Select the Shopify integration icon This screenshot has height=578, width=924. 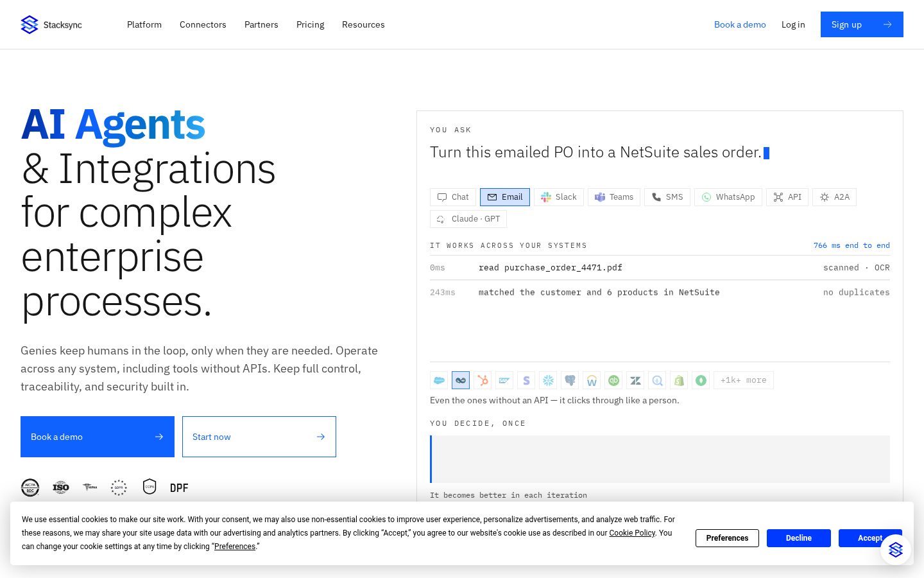tap(679, 380)
